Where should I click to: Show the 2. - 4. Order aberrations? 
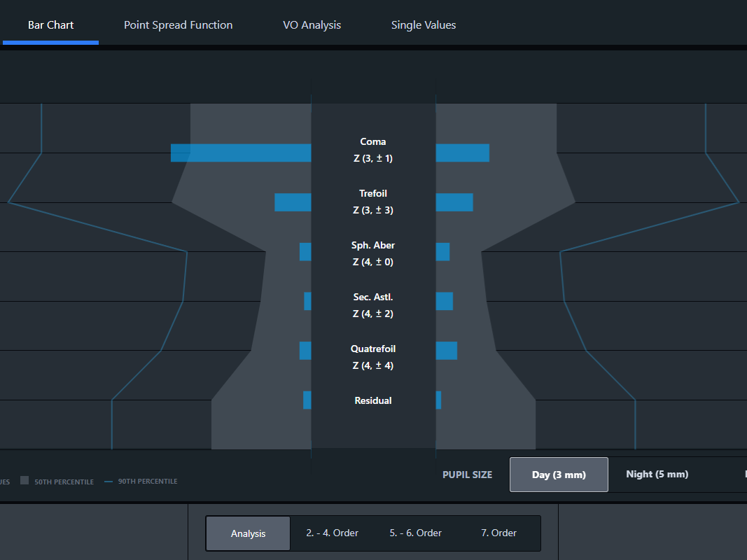pyautogui.click(x=332, y=533)
